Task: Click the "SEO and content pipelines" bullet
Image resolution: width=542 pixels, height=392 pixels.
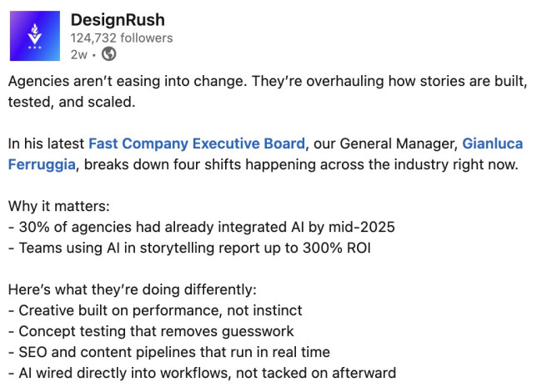Action: point(168,352)
